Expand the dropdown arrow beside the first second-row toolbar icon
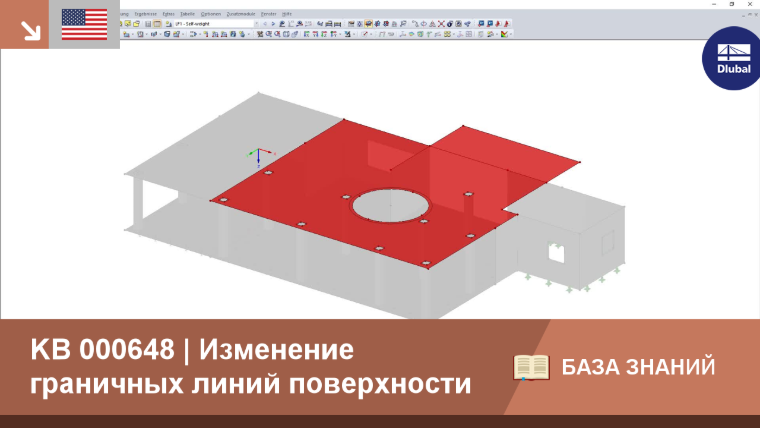Image resolution: width=760 pixels, height=428 pixels. click(133, 34)
